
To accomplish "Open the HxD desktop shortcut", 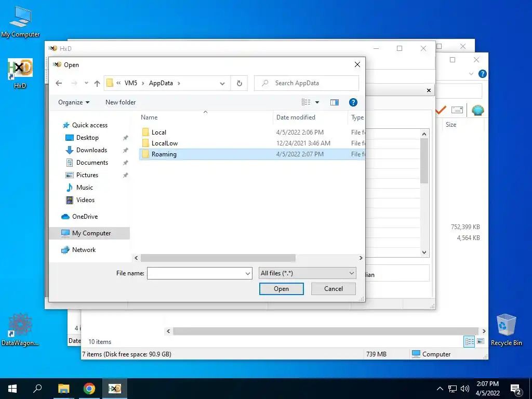I will pyautogui.click(x=20, y=73).
